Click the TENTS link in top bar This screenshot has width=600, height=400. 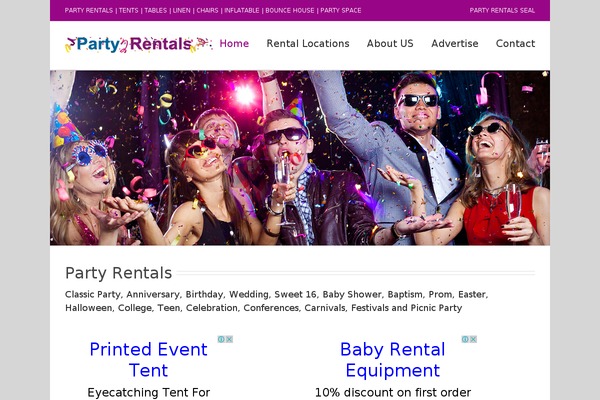coord(129,10)
